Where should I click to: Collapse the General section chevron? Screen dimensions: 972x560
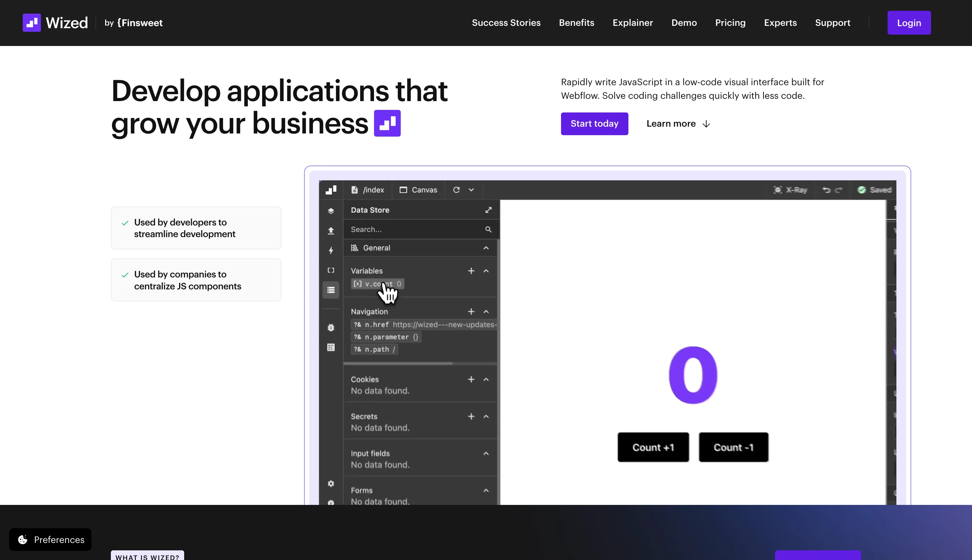click(486, 248)
